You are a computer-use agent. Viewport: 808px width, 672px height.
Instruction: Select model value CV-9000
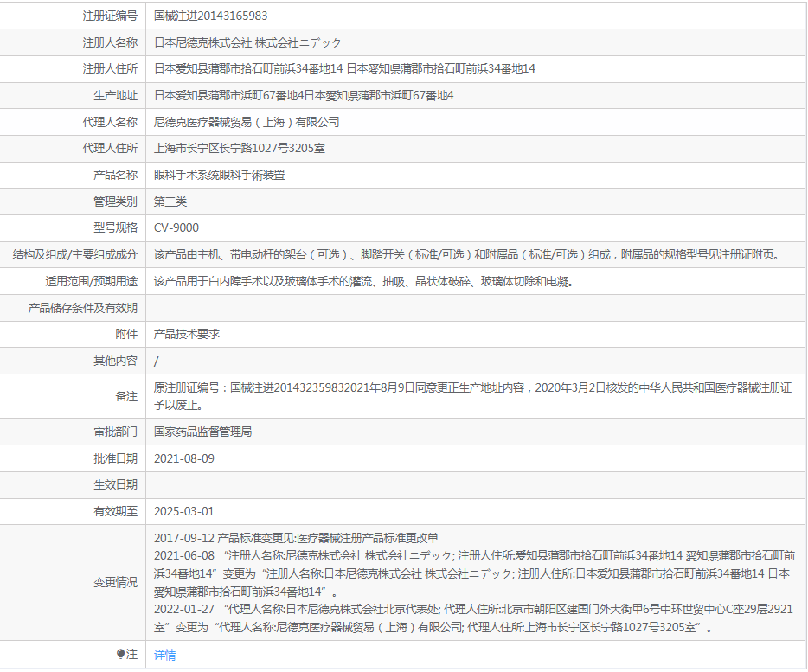click(x=176, y=227)
